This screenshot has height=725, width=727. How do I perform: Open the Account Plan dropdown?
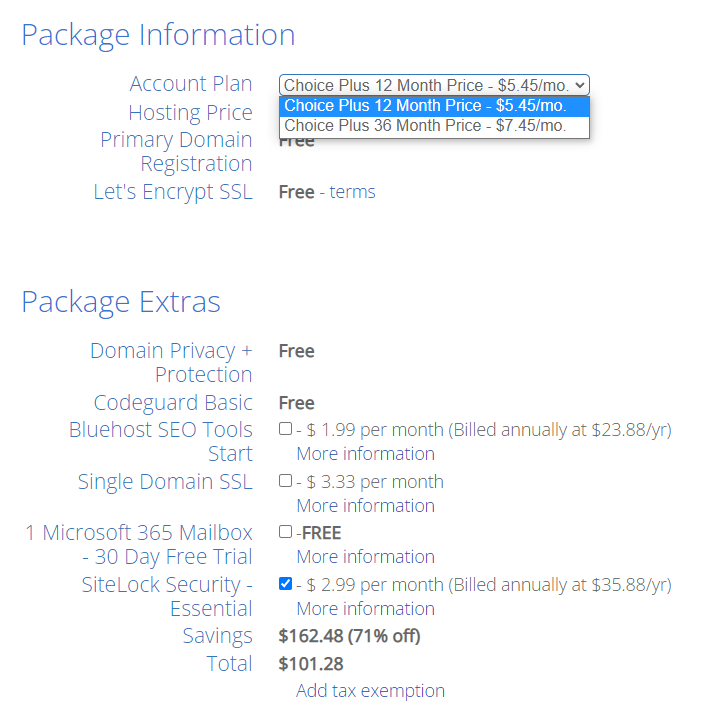pos(434,85)
